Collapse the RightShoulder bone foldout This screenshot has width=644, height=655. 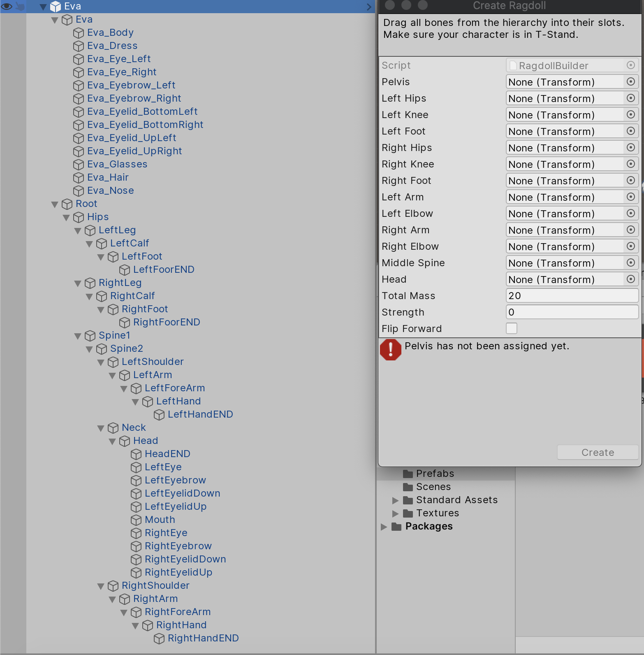point(101,586)
